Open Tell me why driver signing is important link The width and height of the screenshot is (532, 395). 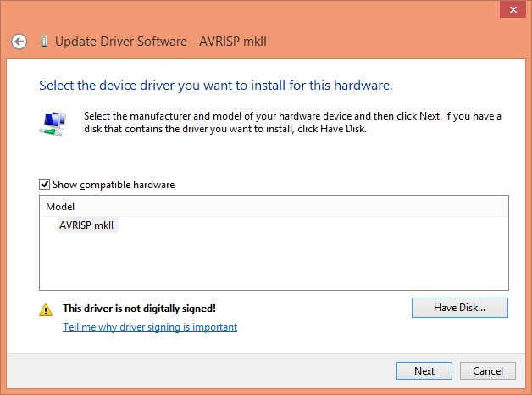tap(150, 327)
